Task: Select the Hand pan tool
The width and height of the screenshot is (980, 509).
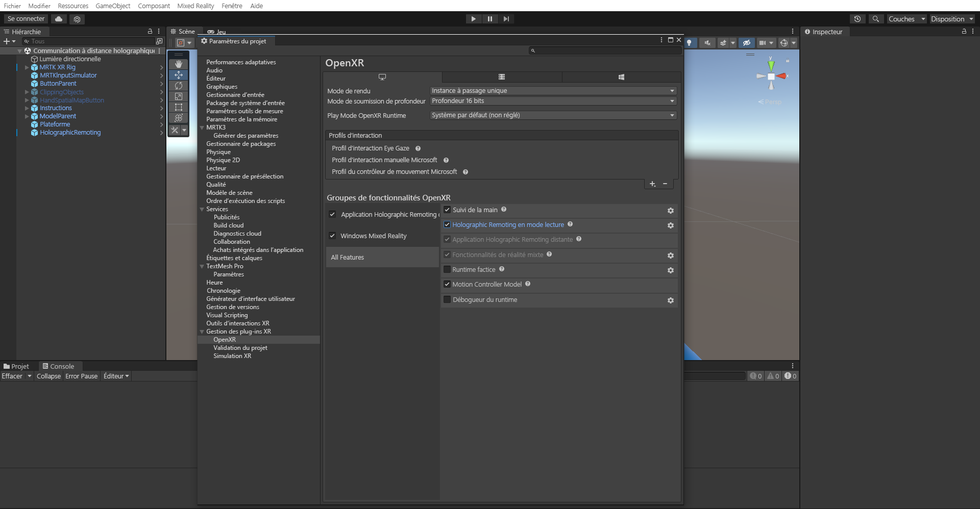Action: click(179, 64)
